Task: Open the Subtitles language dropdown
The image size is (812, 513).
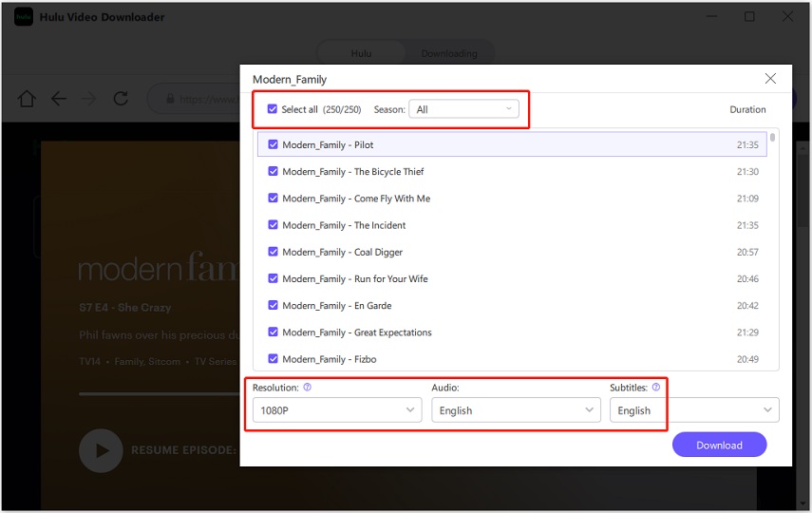Action: click(x=694, y=409)
